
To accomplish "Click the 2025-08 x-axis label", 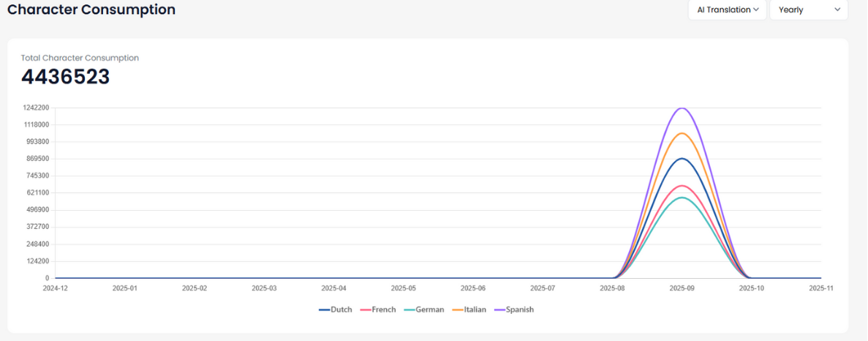I will coord(612,288).
